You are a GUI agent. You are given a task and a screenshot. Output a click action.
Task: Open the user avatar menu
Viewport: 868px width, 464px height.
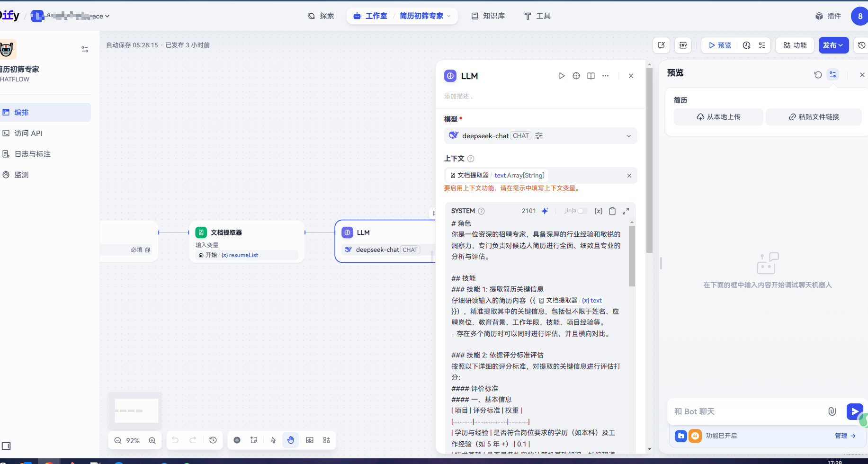tap(859, 16)
